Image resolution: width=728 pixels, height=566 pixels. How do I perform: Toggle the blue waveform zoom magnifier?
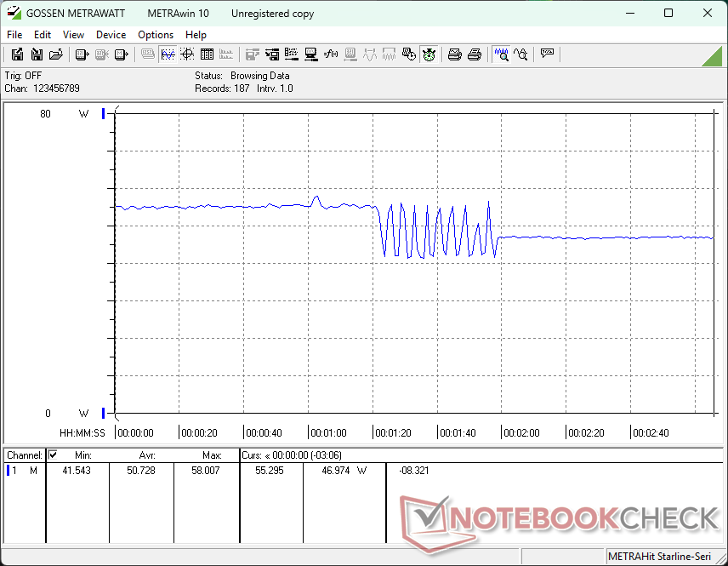502,54
